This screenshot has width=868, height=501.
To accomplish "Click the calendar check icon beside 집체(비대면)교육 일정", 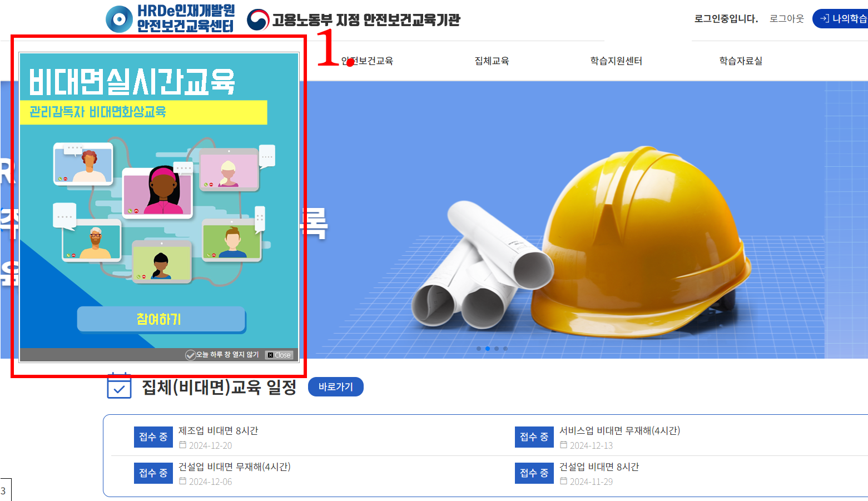I will click(x=119, y=386).
